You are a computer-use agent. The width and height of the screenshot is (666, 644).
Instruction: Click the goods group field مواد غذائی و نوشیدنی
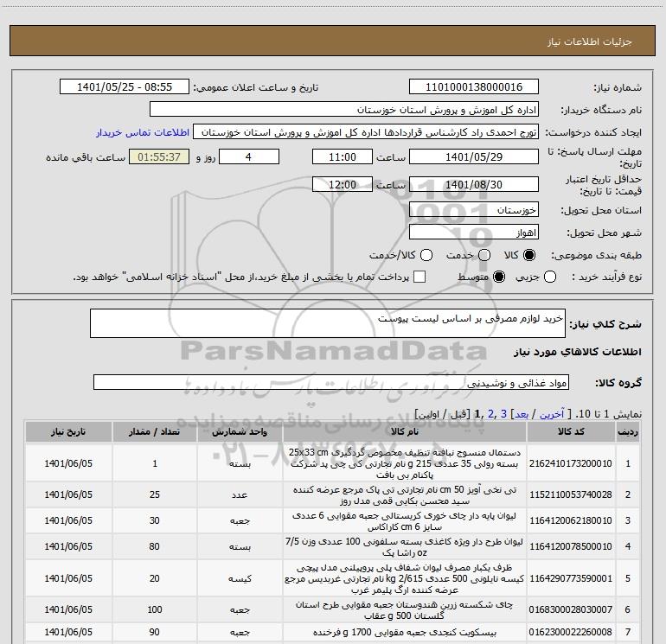pos(331,382)
